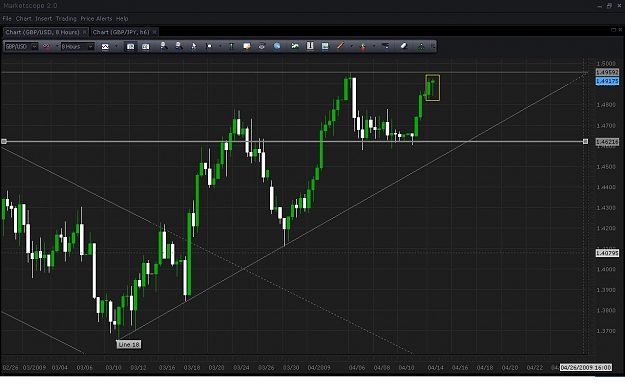Open the Price Alerts menu
This screenshot has width=625, height=391.
96,18
